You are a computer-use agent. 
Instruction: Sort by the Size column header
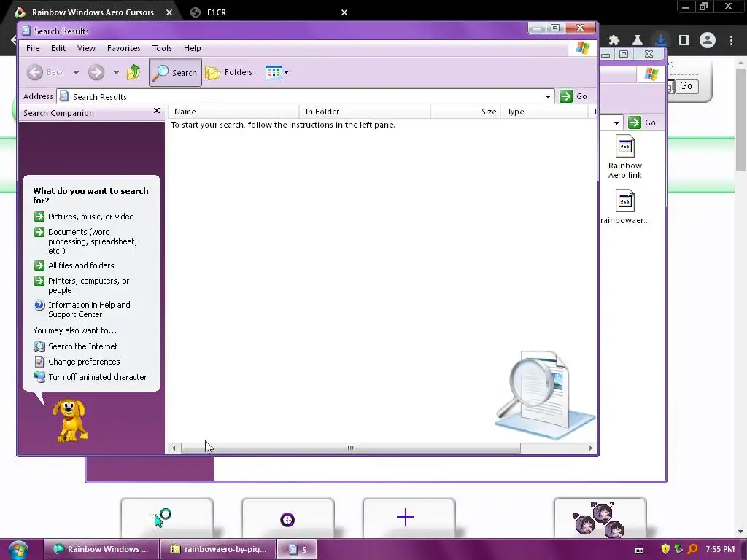pos(465,112)
